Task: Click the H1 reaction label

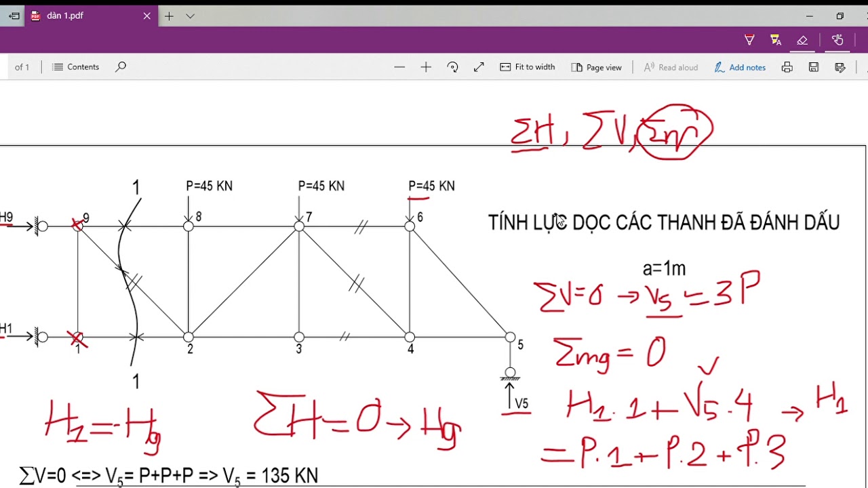Action: point(6,329)
